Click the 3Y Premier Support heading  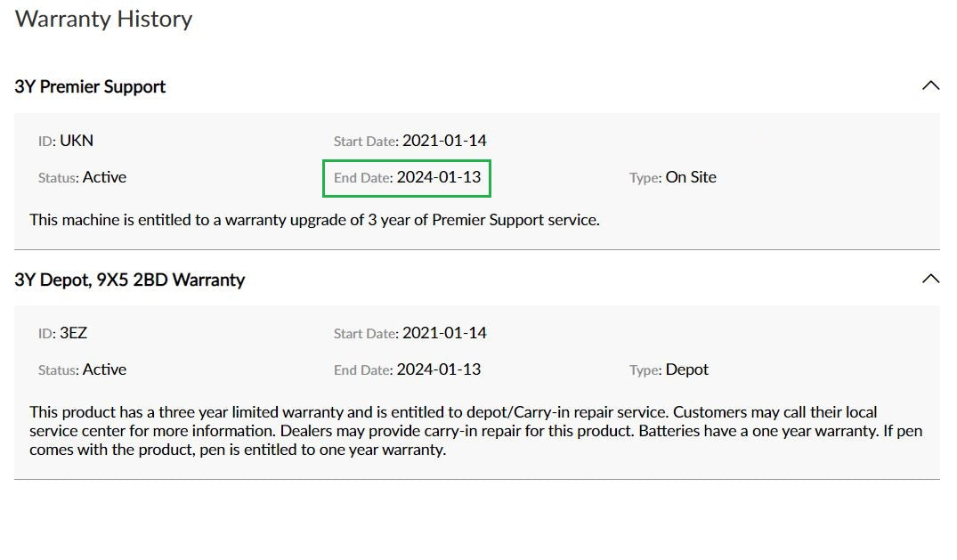[90, 86]
